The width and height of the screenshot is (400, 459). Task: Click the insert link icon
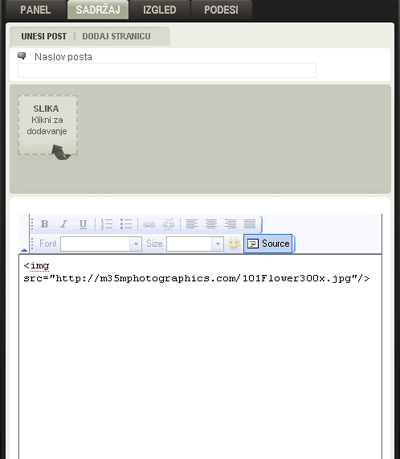pos(149,224)
